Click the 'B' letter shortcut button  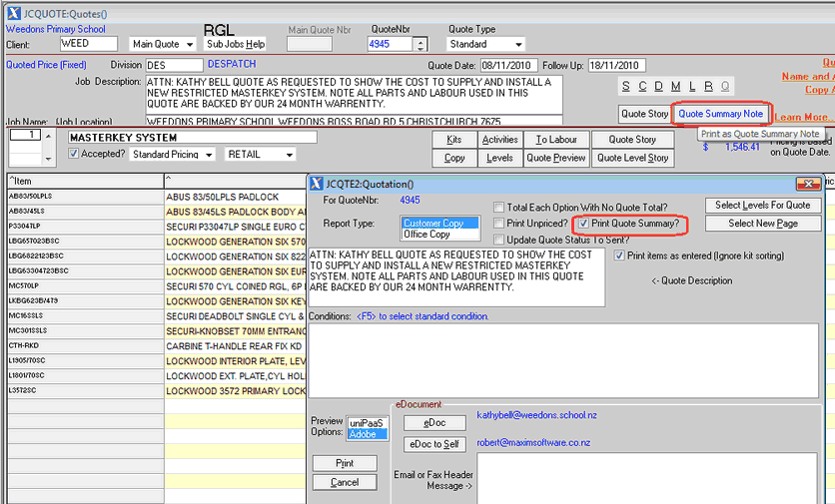click(708, 86)
